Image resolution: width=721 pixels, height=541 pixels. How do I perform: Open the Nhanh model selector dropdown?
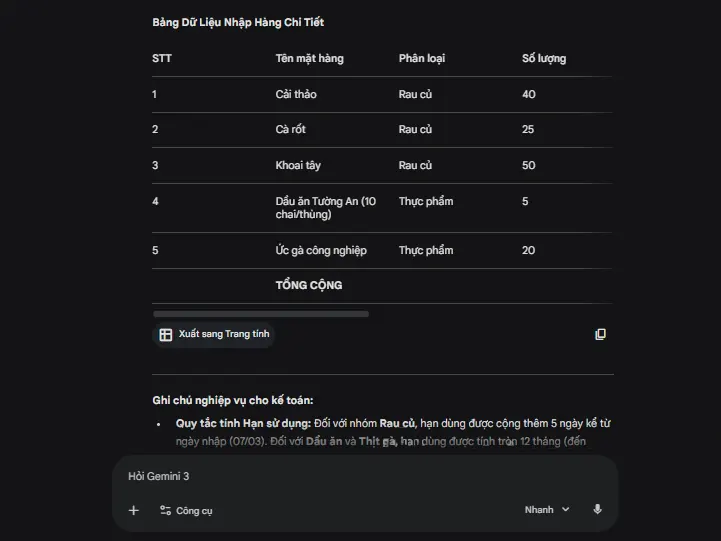pos(547,509)
